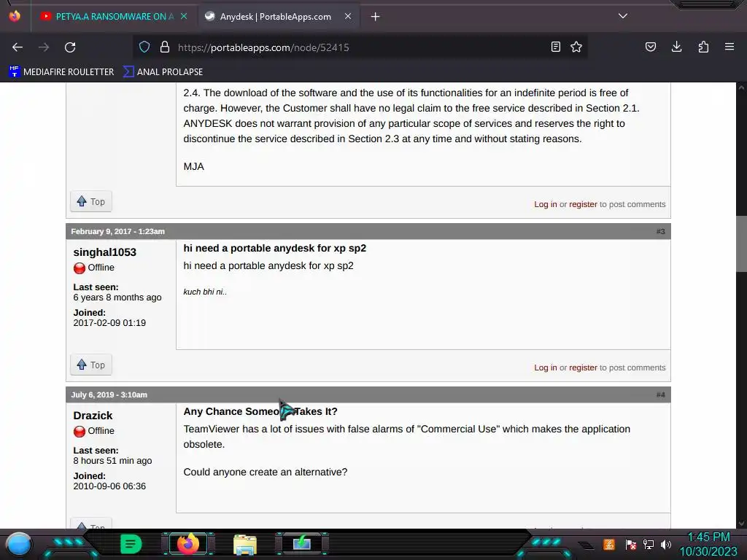Click Top button under singhal1053's comment
Viewport: 747px width, 560px height.
pyautogui.click(x=91, y=365)
